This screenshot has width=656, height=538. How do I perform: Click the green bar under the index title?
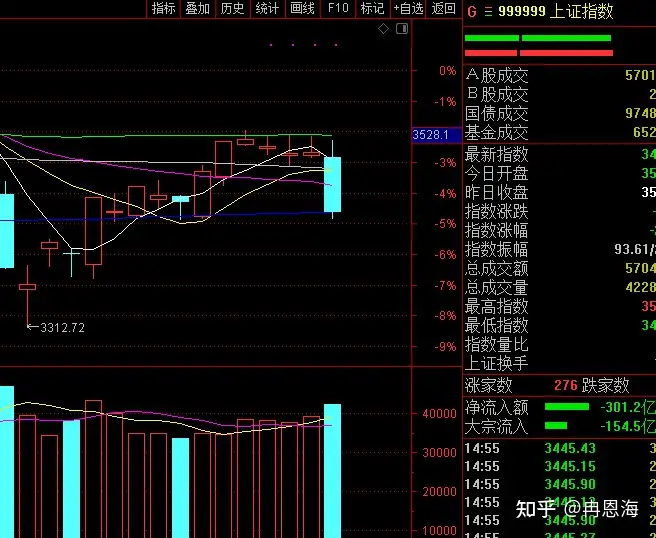[538, 38]
